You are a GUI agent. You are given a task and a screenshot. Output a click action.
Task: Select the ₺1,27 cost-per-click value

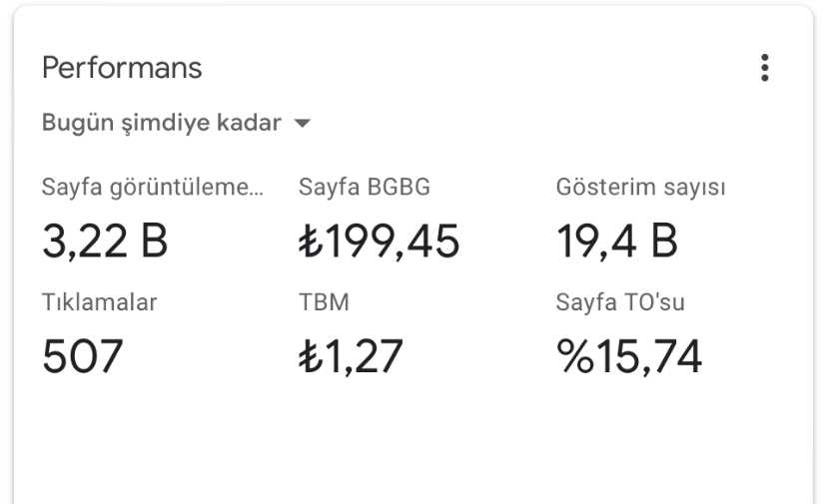coord(351,356)
